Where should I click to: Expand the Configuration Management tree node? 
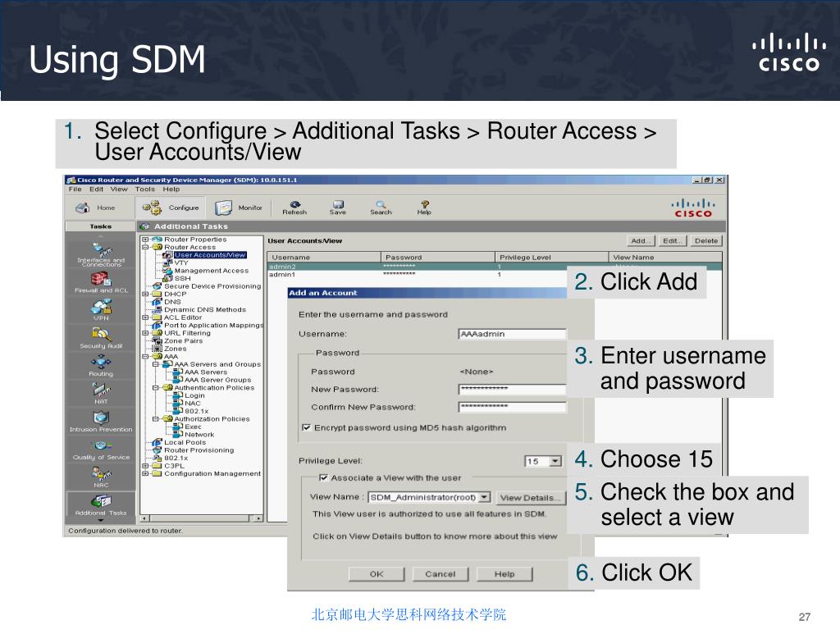(145, 473)
